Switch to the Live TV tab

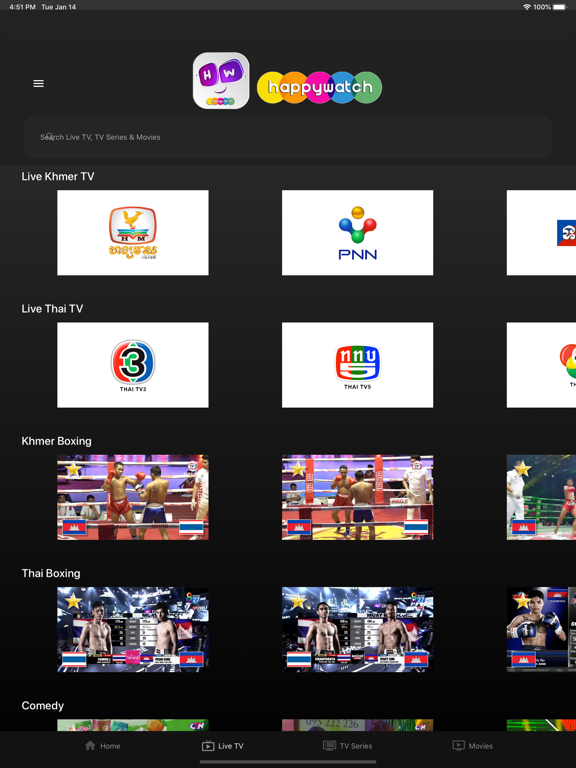coord(222,746)
